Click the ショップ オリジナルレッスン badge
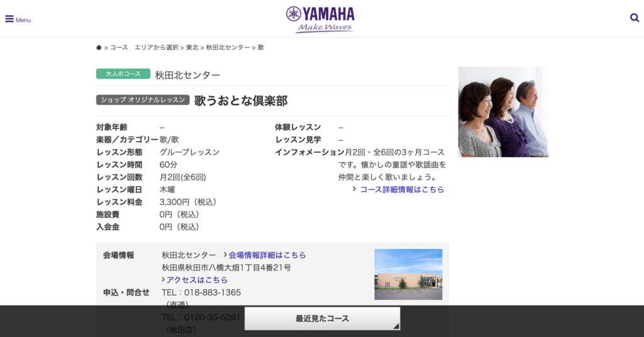Image resolution: width=644 pixels, height=337 pixels. [143, 100]
